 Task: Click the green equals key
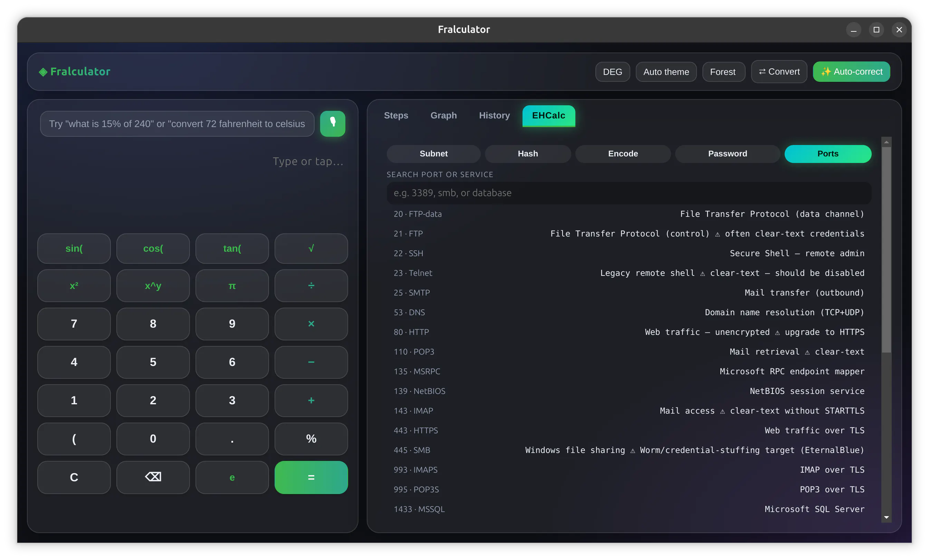[x=311, y=477]
